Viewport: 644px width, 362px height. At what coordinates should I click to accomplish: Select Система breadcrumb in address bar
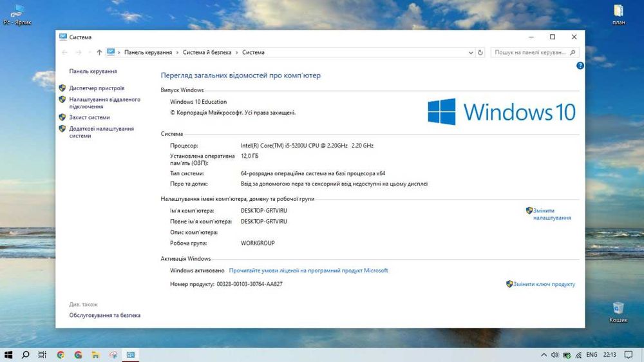253,53
